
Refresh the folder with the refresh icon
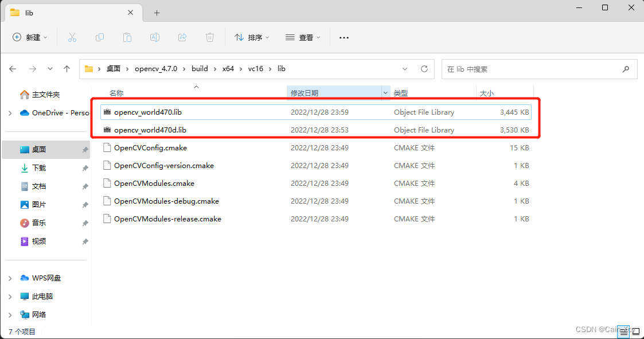[424, 68]
